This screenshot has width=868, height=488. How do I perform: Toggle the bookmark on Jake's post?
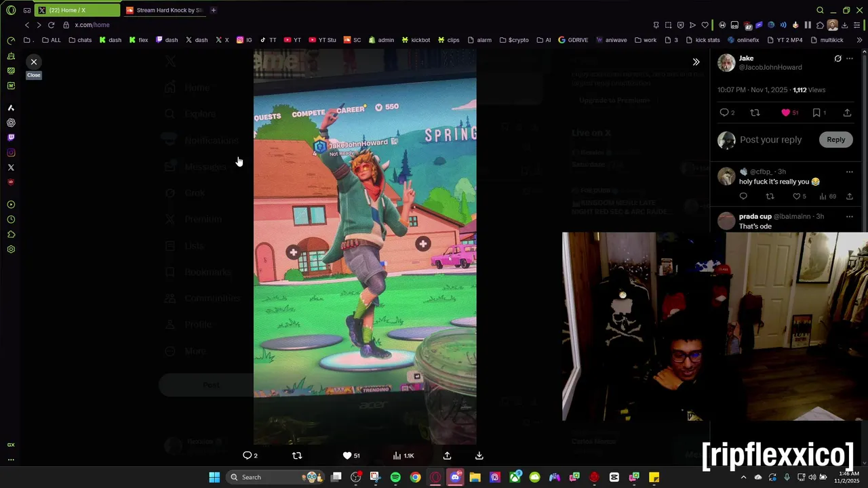[x=816, y=113]
